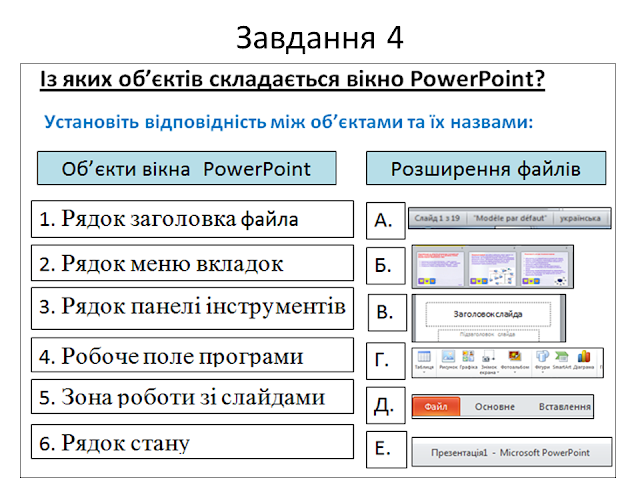Click the 'українська' language indicator
Viewport: 640px width, 480px height.
coord(580,218)
